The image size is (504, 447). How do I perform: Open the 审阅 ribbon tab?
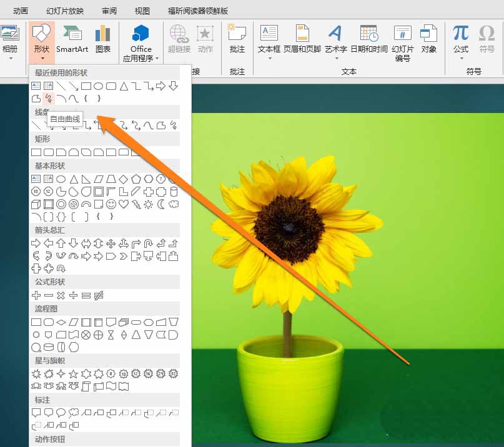(109, 11)
